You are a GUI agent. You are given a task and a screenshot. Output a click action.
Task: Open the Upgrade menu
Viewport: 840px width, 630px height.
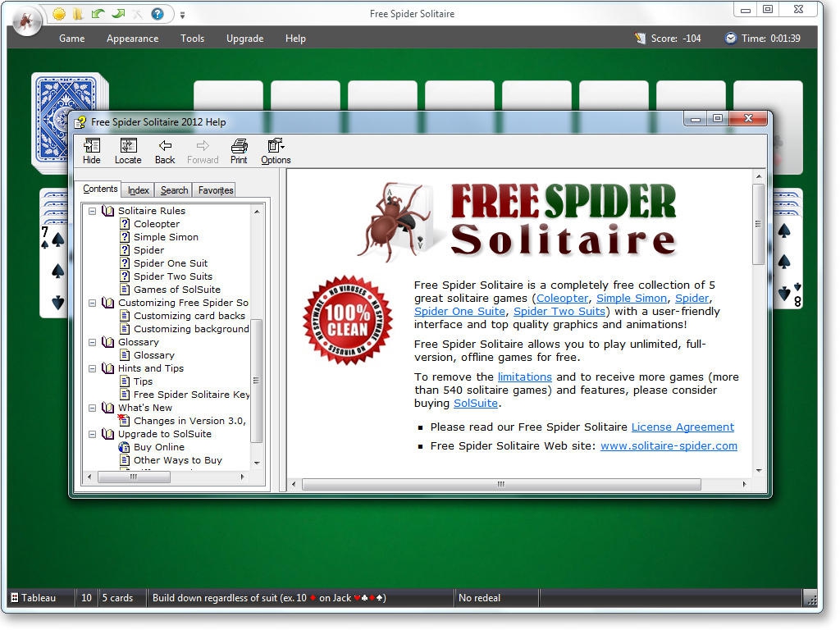tap(244, 39)
